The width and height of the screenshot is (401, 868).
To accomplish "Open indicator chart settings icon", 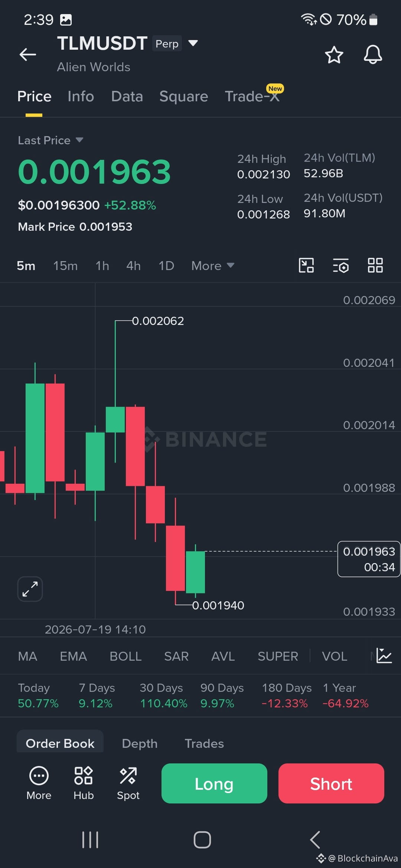I will pyautogui.click(x=384, y=656).
